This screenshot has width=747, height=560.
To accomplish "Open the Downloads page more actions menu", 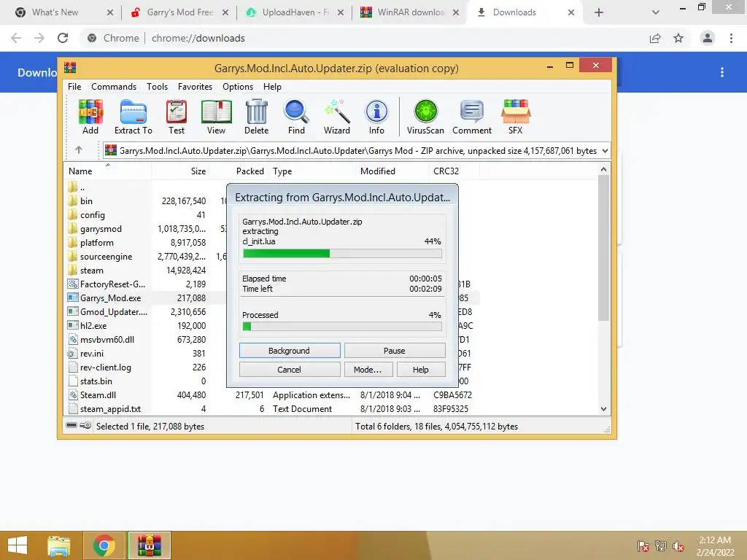I will (x=722, y=72).
